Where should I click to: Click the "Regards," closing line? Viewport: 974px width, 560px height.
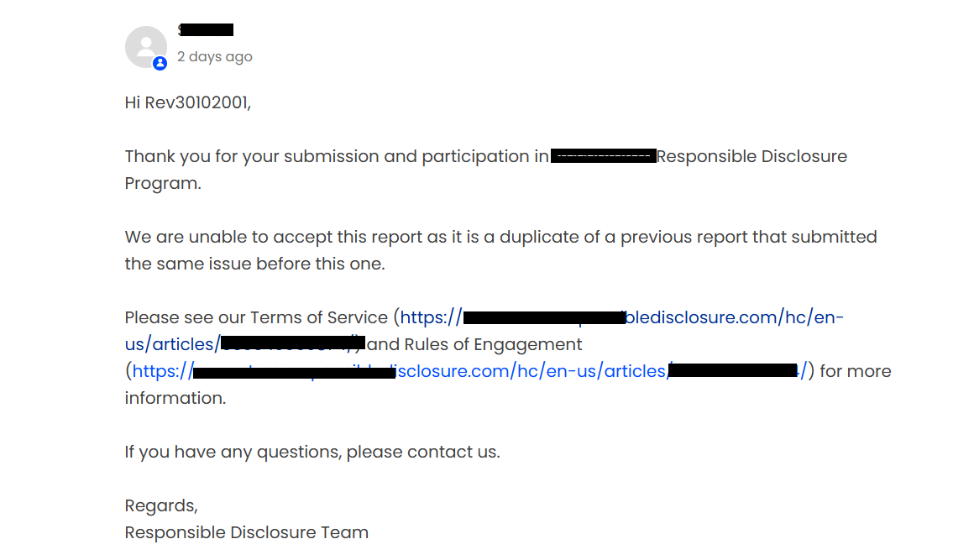coord(161,506)
